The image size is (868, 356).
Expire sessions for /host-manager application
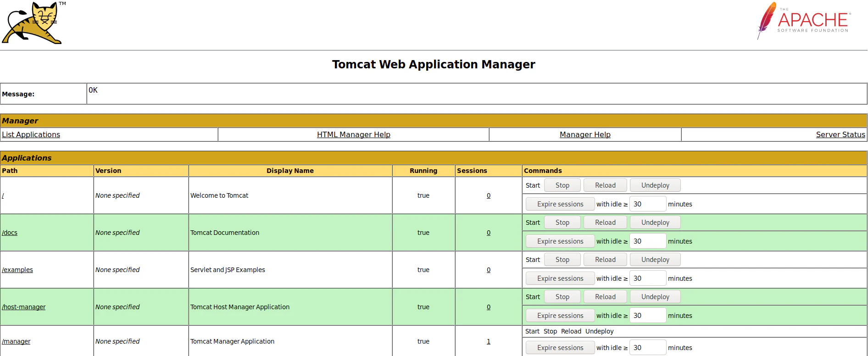[560, 316]
